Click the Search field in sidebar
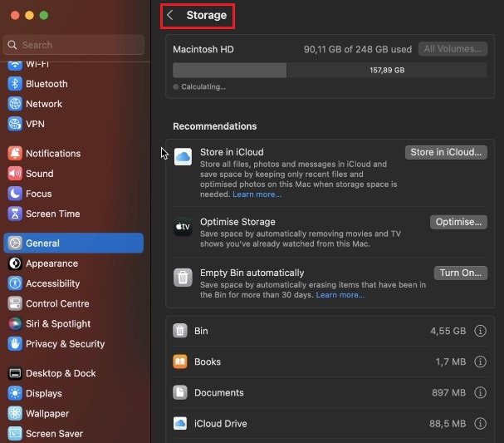The height and width of the screenshot is (443, 504). coord(75,45)
